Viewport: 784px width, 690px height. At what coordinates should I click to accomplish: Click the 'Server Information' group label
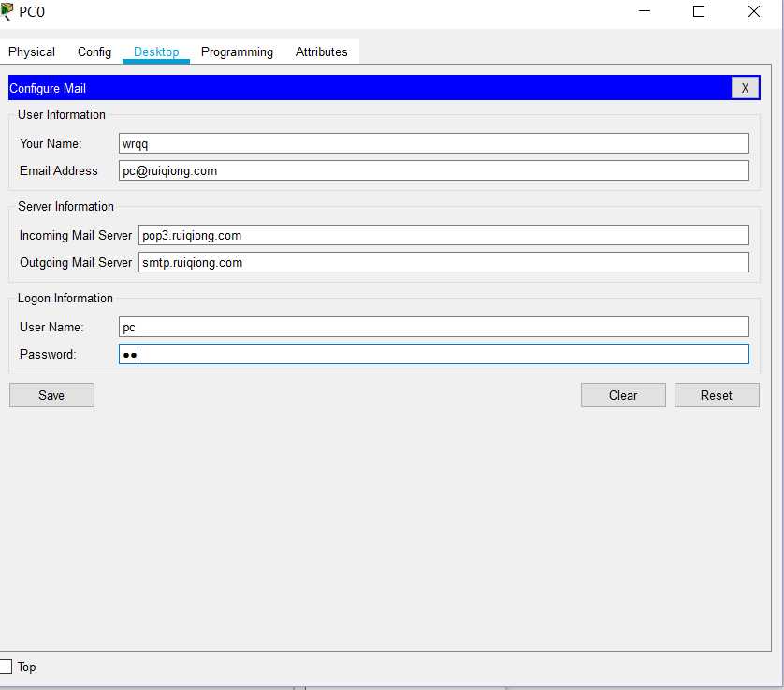click(x=65, y=206)
